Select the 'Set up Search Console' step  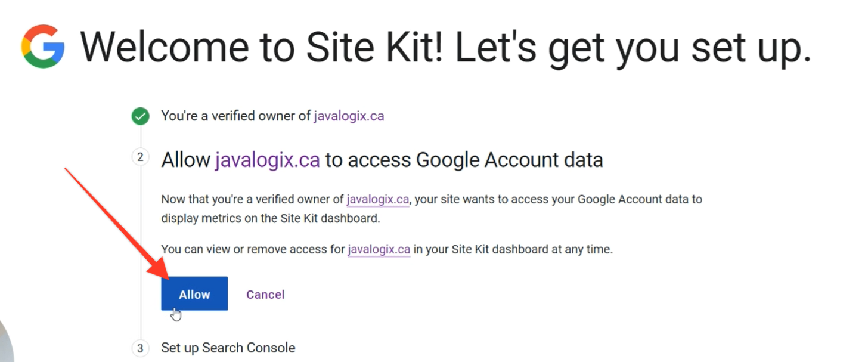[228, 348]
